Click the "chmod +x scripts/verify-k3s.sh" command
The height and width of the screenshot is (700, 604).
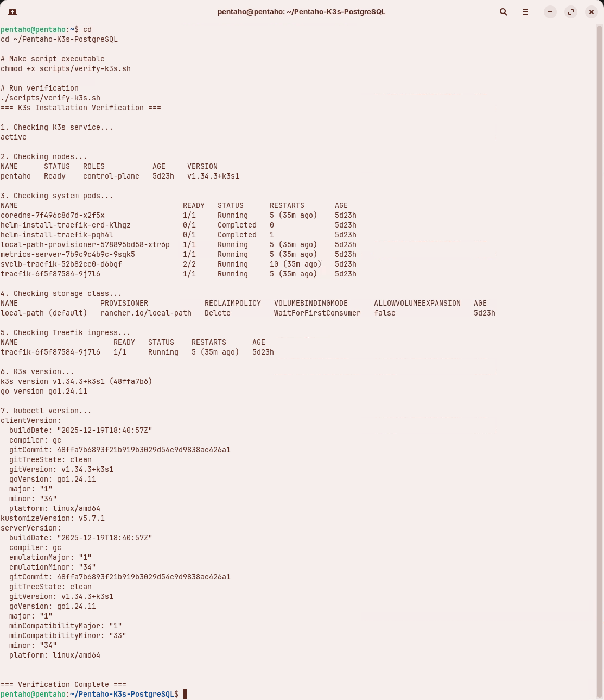(x=66, y=68)
